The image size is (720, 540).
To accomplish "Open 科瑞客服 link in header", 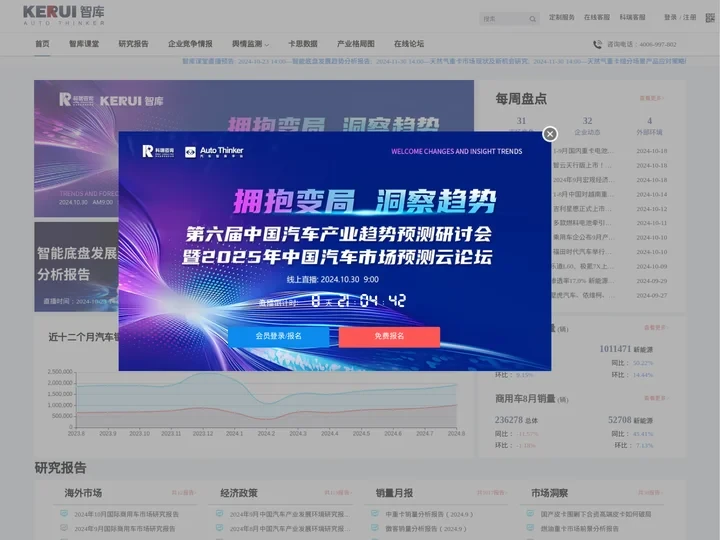I will [632, 17].
